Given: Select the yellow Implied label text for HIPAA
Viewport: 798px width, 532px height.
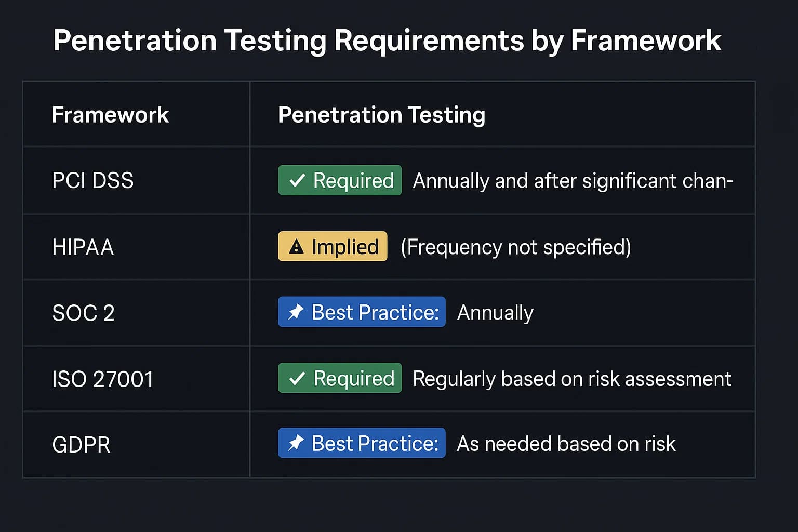Looking at the screenshot, I should pos(345,247).
